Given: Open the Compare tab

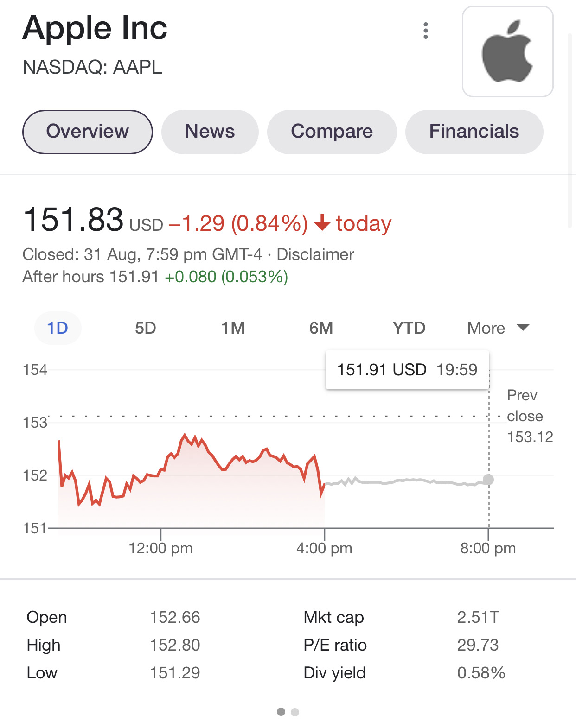Looking at the screenshot, I should tap(332, 132).
